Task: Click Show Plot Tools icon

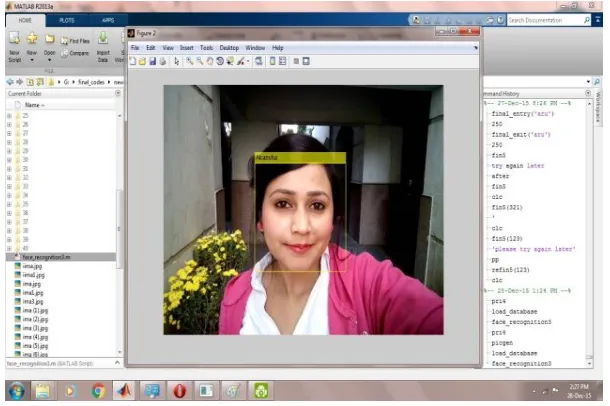Action: click(306, 61)
